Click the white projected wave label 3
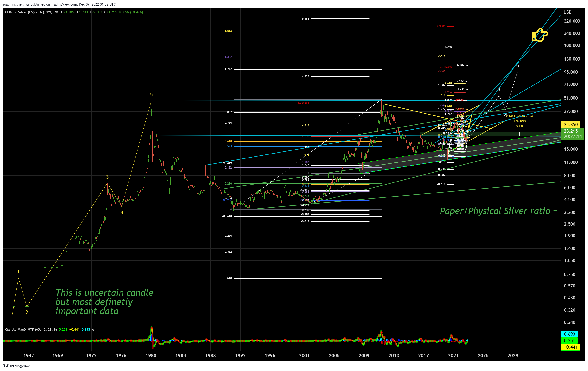Viewport: 588px width, 371px height. pyautogui.click(x=499, y=90)
